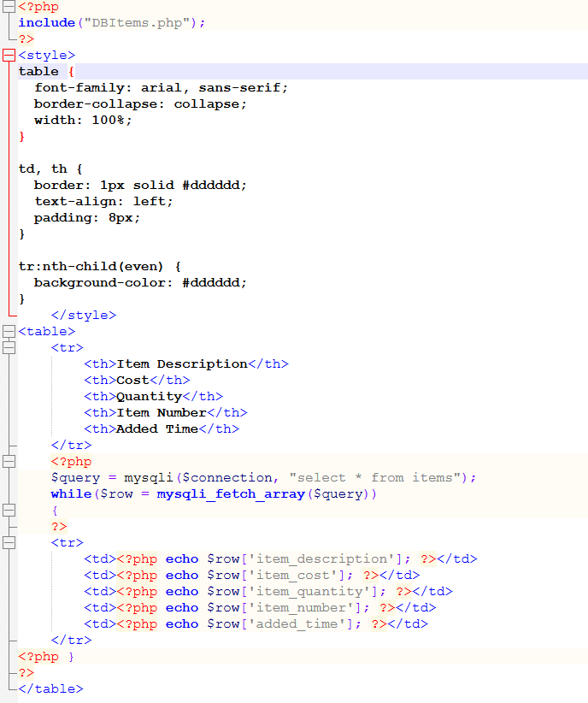Click the red closing brace ending the table rule
The image size is (588, 703).
[21, 136]
